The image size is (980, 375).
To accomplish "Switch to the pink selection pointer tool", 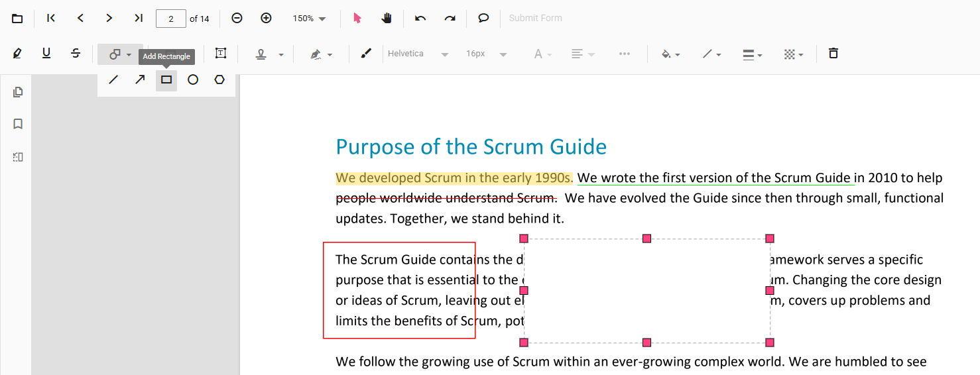I will [357, 19].
